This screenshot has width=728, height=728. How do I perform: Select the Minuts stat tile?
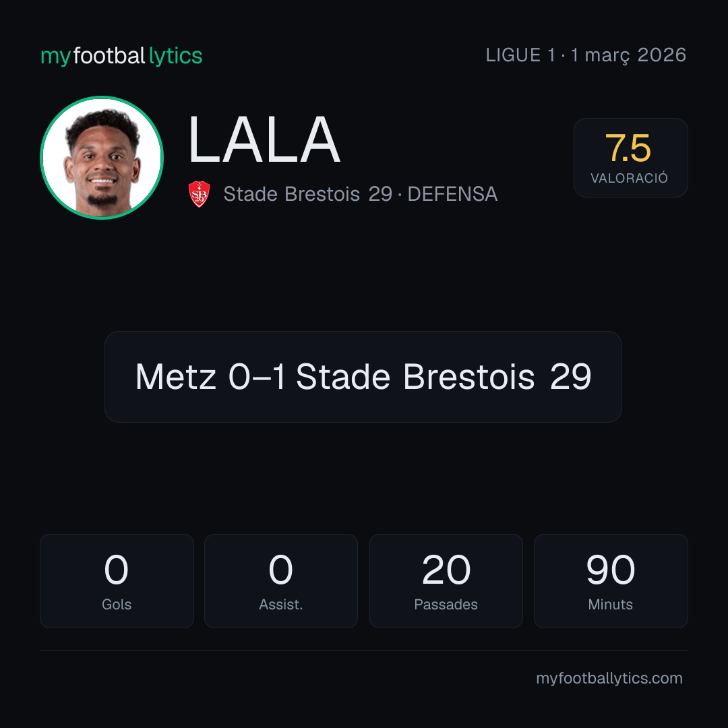(x=611, y=581)
